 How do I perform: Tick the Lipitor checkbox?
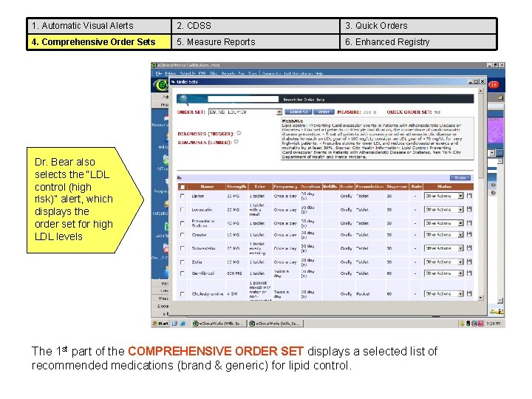click(183, 196)
